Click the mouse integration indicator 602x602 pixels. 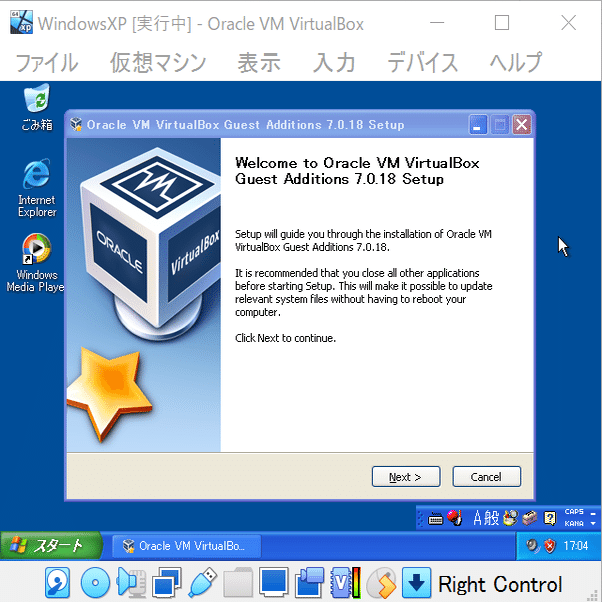point(381,583)
